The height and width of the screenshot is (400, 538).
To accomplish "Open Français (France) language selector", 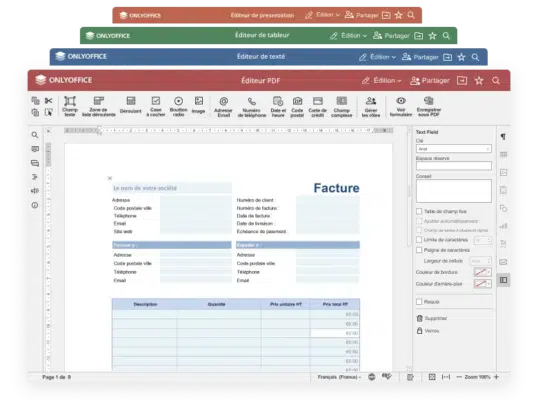I will pos(339,377).
